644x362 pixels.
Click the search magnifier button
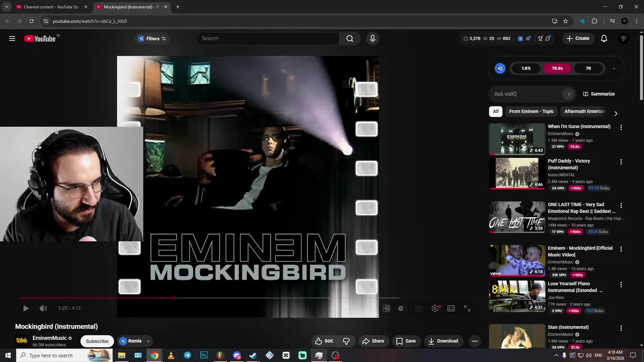point(350,39)
